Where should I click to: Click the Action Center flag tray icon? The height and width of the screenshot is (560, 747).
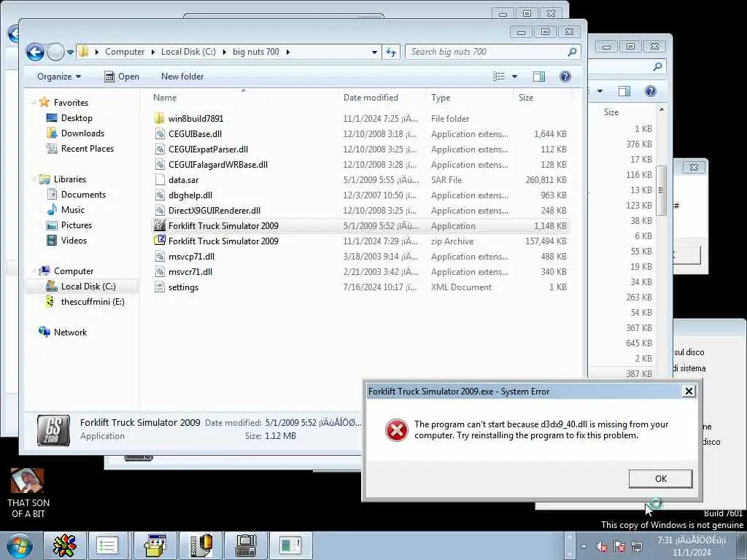pos(619,546)
